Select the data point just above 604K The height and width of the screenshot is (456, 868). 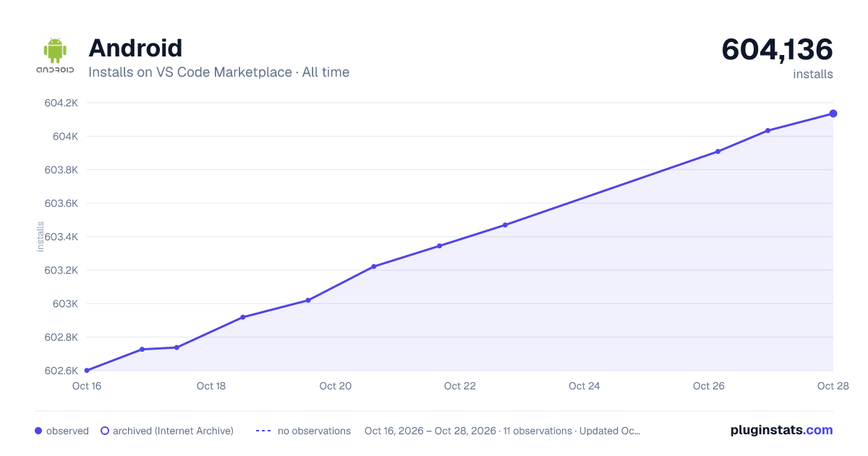(767, 130)
